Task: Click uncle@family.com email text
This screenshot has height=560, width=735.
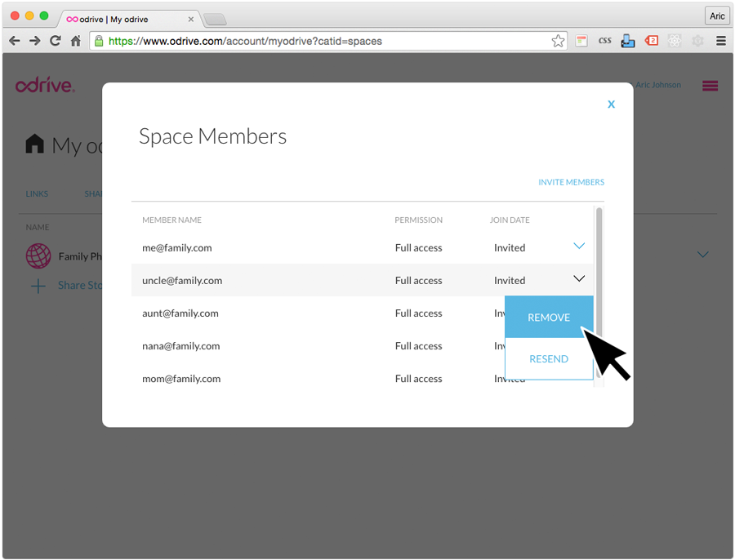Action: [x=182, y=280]
